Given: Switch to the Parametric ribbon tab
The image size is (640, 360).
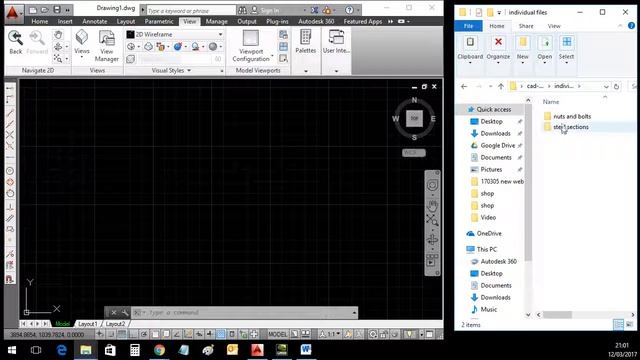Looking at the screenshot, I should point(159,21).
